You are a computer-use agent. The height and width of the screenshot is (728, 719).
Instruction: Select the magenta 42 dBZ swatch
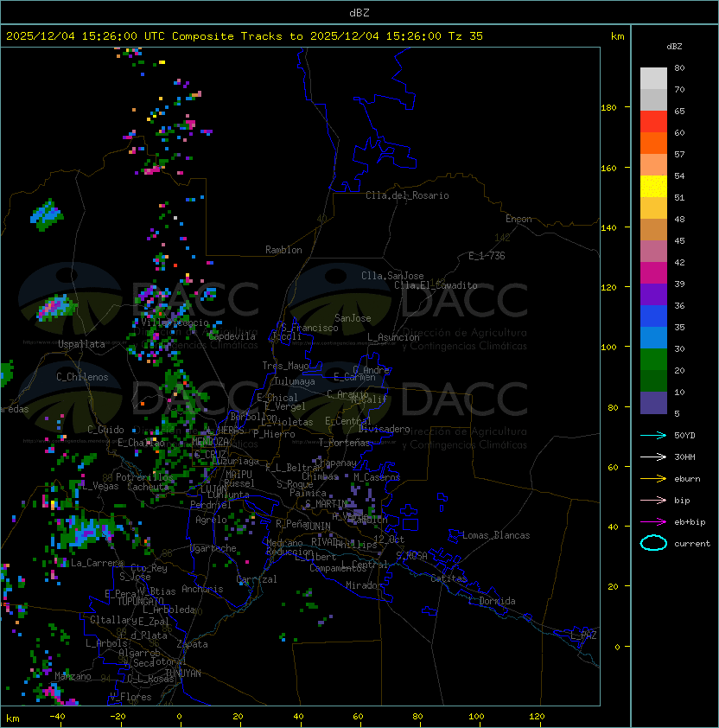point(653,273)
